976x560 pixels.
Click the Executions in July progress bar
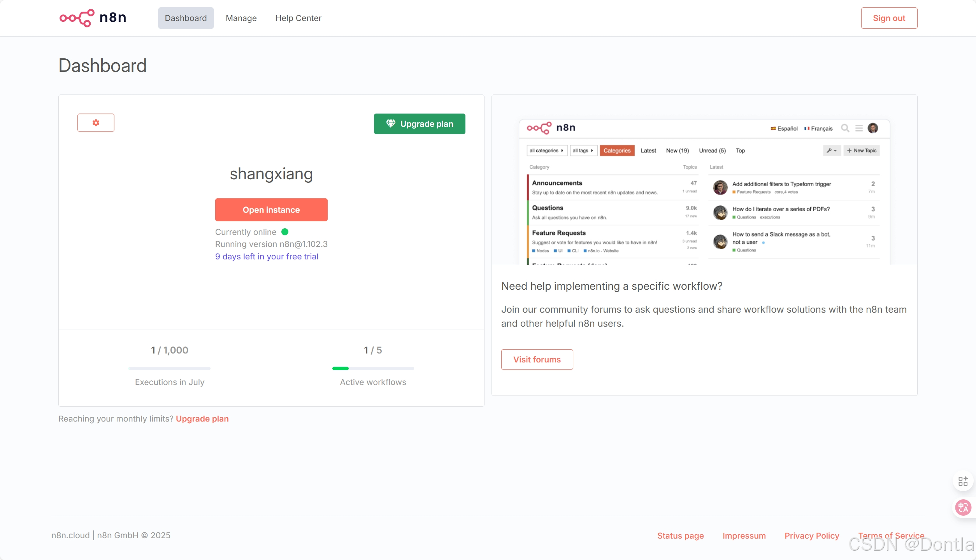170,368
